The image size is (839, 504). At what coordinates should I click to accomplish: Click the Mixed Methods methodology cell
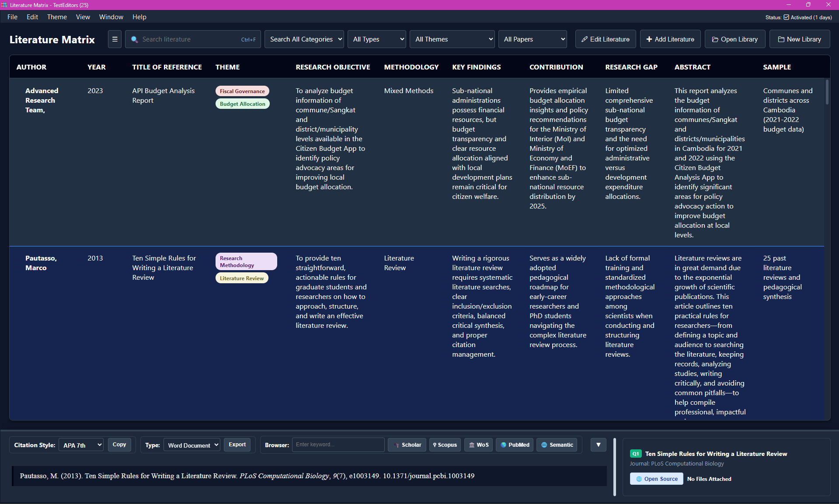click(x=409, y=90)
